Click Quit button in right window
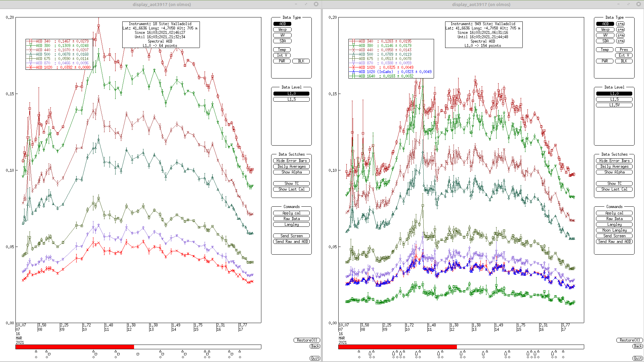644x362 pixels. point(638,358)
